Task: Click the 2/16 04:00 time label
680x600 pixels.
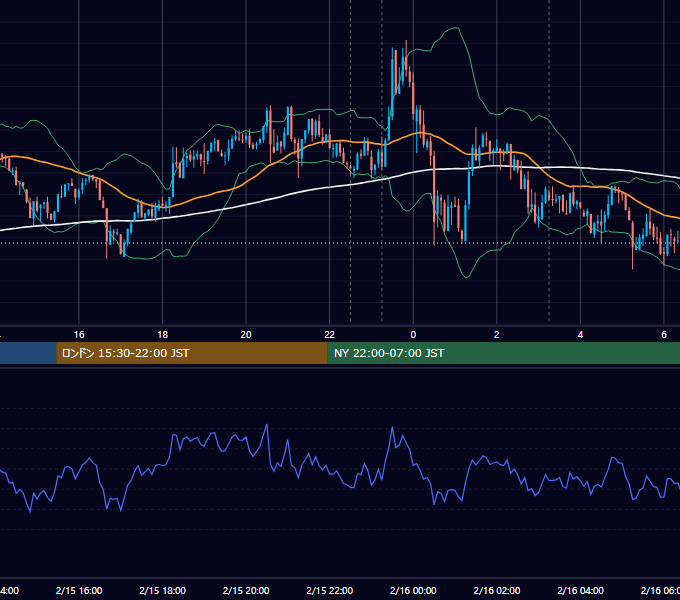Action: point(580,590)
